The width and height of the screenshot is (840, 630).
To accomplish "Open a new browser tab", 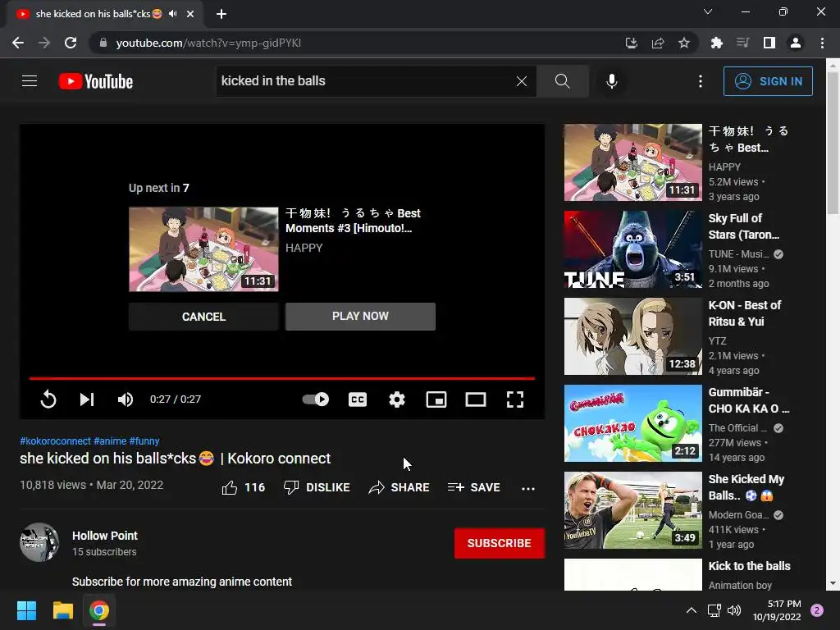I will pos(221,14).
